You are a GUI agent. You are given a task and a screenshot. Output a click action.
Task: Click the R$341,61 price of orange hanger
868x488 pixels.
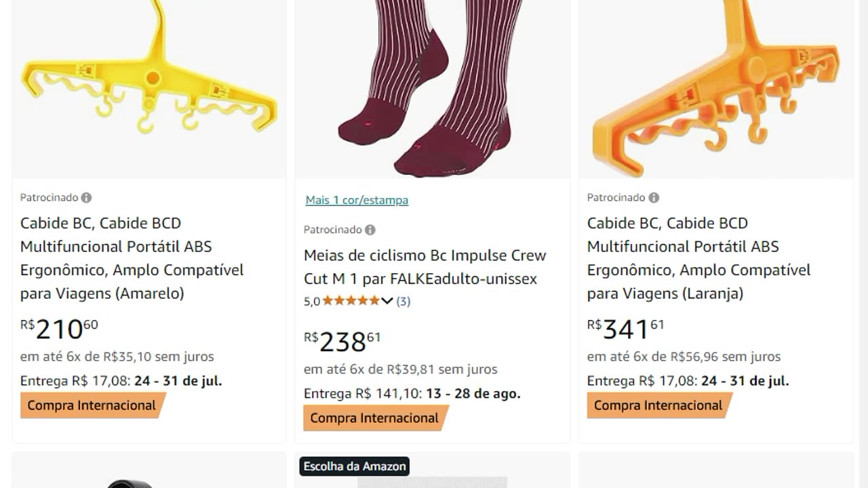pyautogui.click(x=626, y=329)
